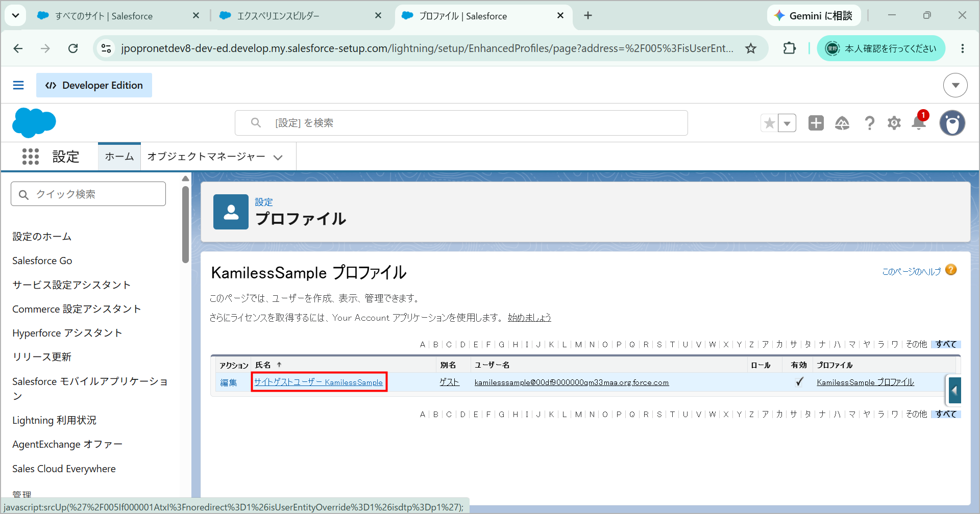980x514 pixels.
Task: Click the クイック検索 box
Action: pyautogui.click(x=88, y=194)
